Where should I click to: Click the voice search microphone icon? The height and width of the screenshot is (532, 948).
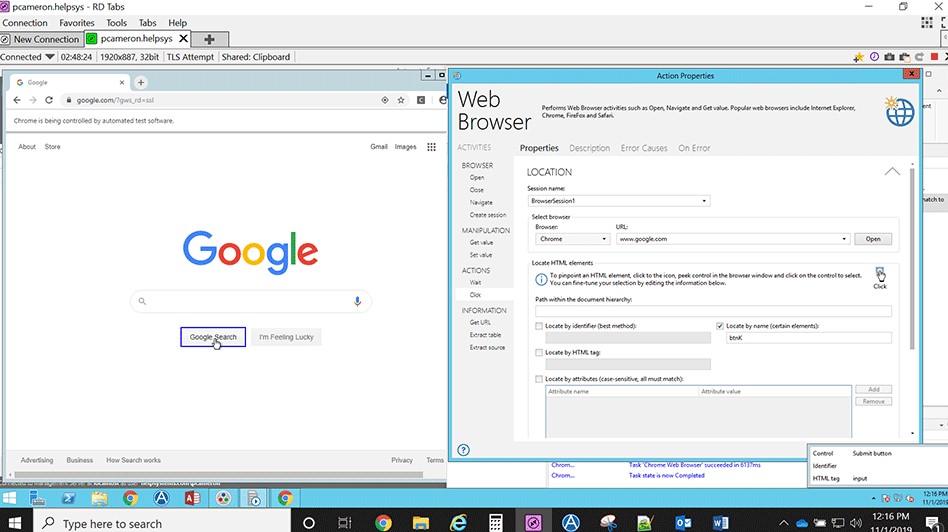[357, 301]
